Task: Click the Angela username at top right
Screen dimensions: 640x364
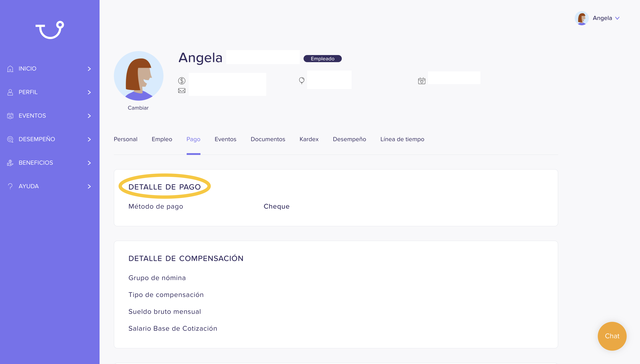Action: coord(602,18)
